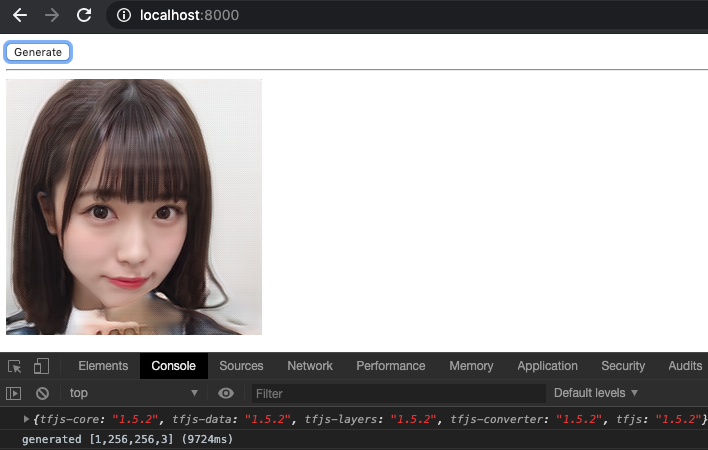Select the tfjs-core "1.5.2" version value
Viewport: 708px width, 450px height.
[x=135, y=419]
